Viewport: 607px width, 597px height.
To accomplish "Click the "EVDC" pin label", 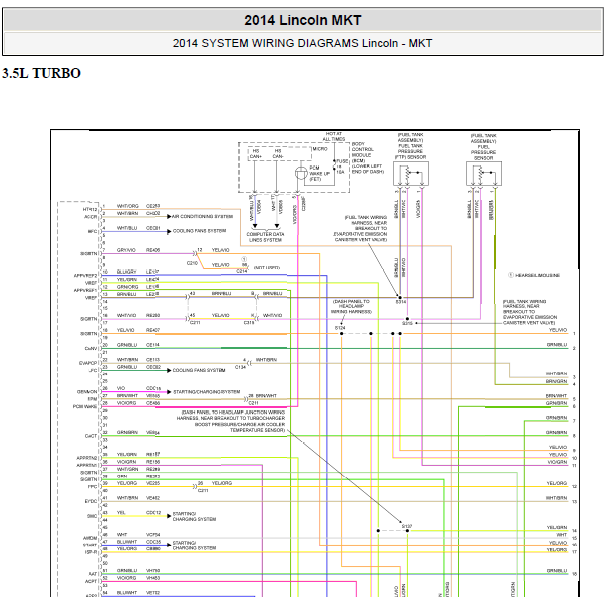I will click(x=91, y=501).
